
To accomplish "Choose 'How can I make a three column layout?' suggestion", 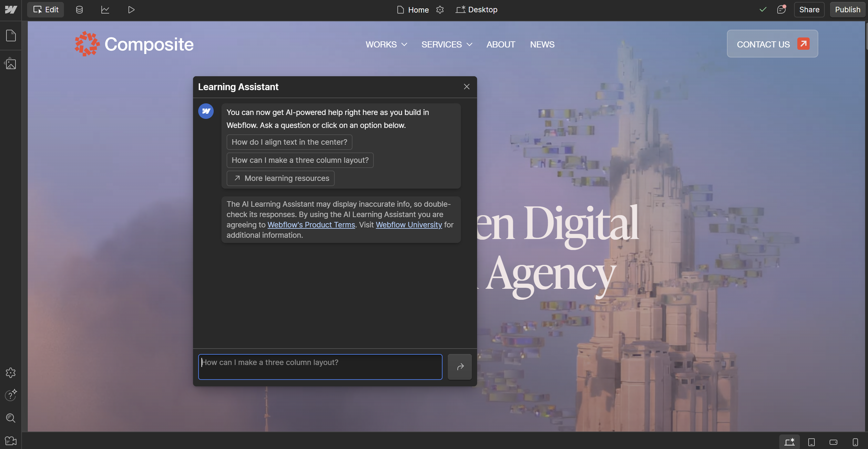I will (x=300, y=160).
